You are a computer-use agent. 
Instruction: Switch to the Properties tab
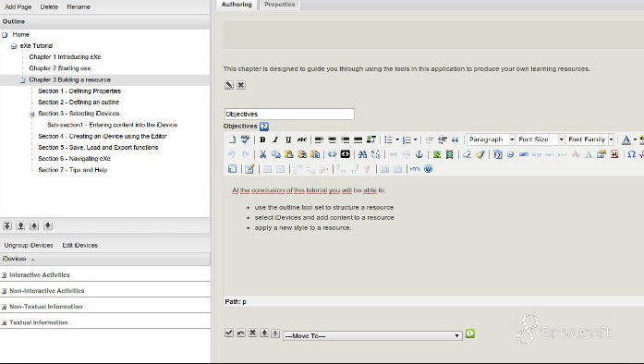(x=280, y=5)
